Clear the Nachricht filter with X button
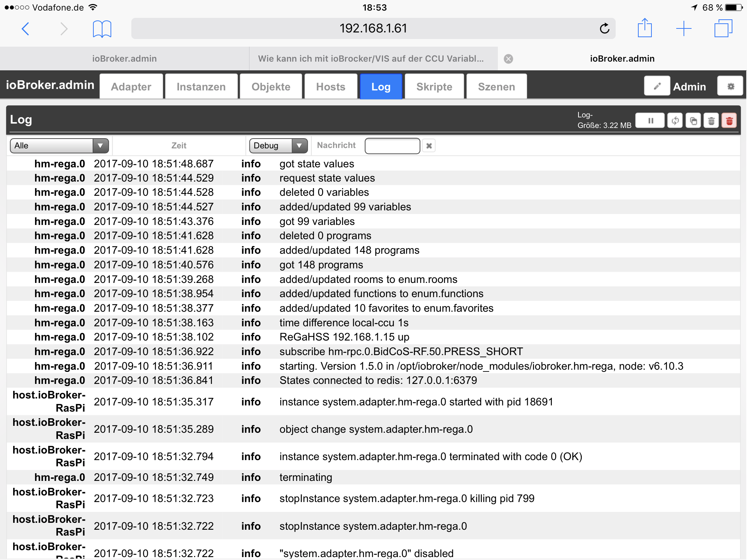 tap(429, 146)
